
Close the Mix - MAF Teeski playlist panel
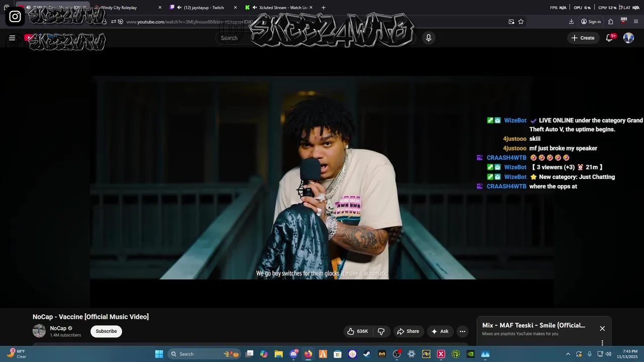coord(602,328)
